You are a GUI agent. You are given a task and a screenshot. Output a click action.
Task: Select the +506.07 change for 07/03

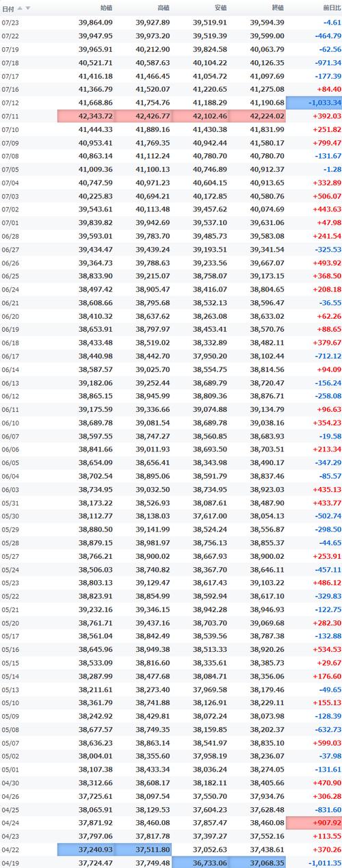coord(328,196)
